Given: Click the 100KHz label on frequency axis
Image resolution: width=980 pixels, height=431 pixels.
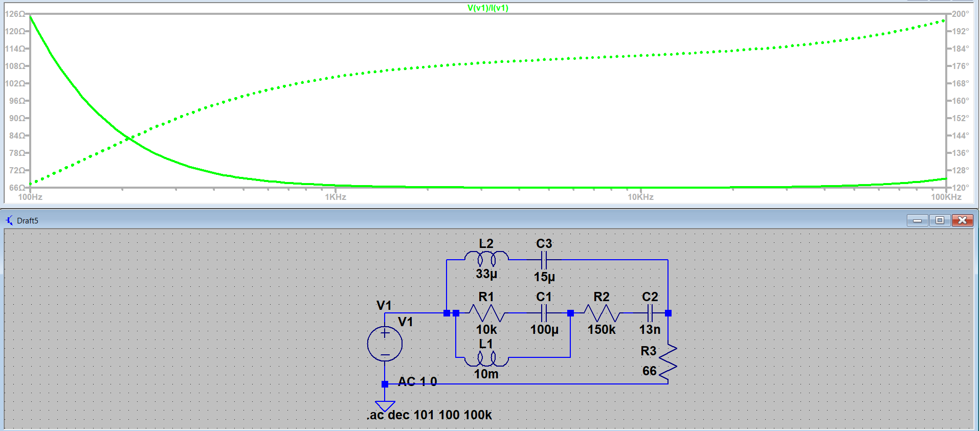Looking at the screenshot, I should click(x=946, y=197).
